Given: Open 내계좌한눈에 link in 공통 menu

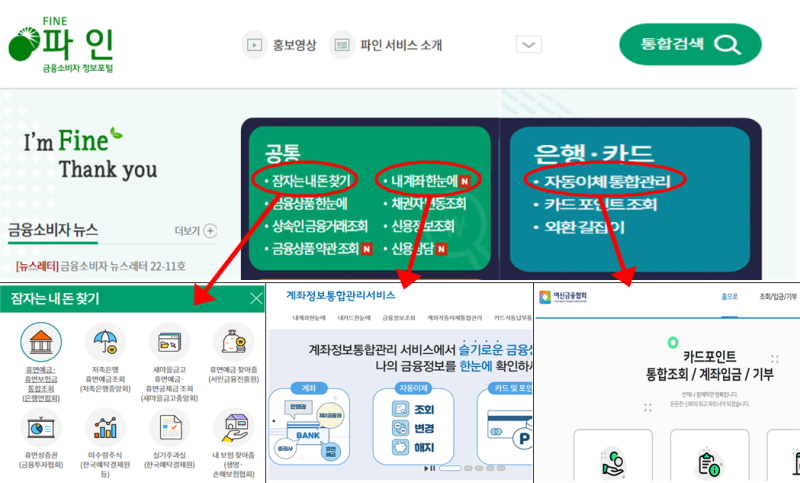Looking at the screenshot, I should tap(424, 181).
